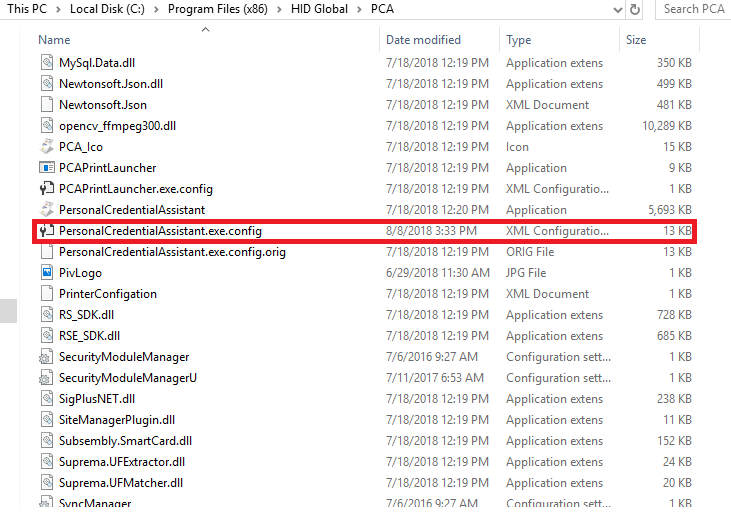Navigate to HID Global breadcrumb
The image size is (731, 516).
tap(319, 9)
